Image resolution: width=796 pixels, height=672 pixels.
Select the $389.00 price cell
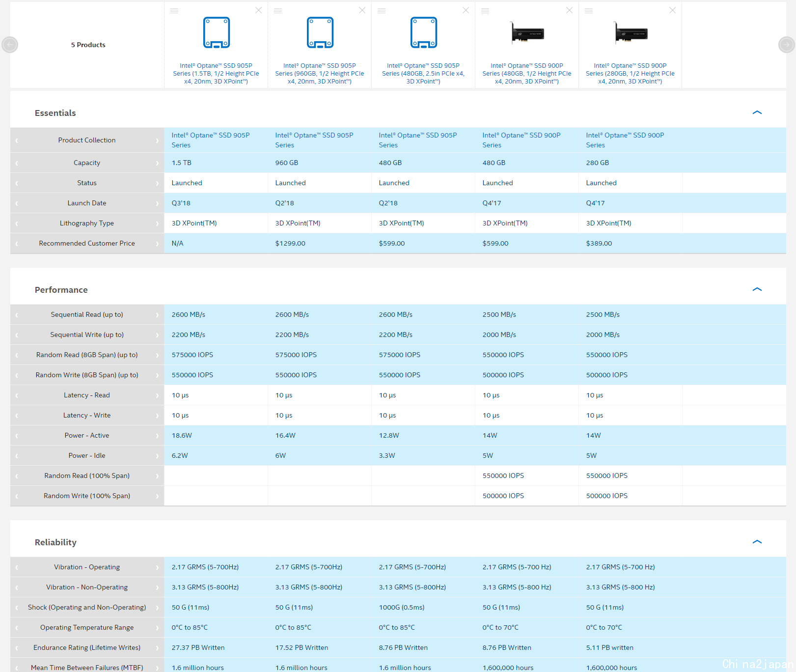coord(599,243)
